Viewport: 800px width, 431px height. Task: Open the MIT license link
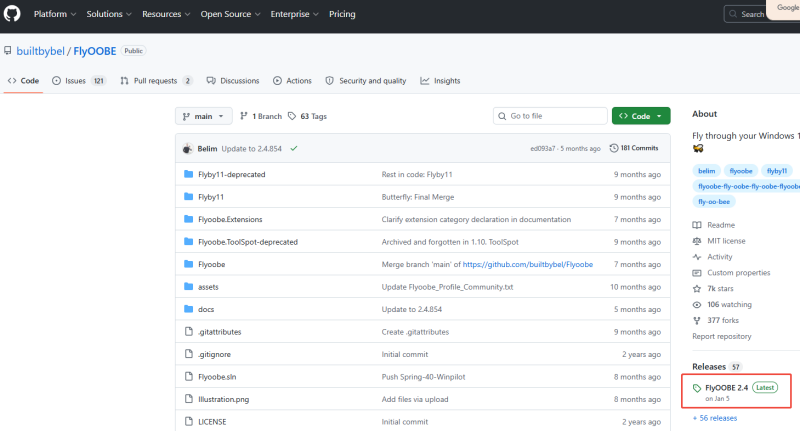point(719,241)
